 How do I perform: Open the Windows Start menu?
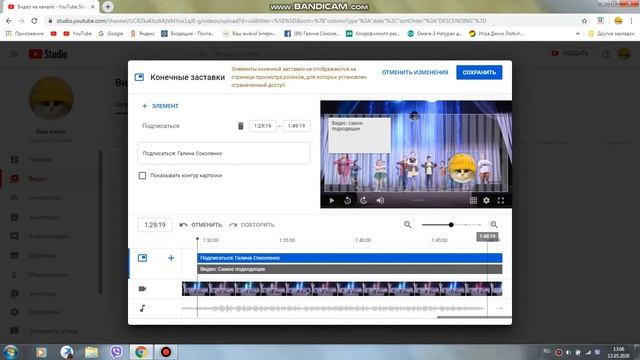pyautogui.click(x=10, y=352)
